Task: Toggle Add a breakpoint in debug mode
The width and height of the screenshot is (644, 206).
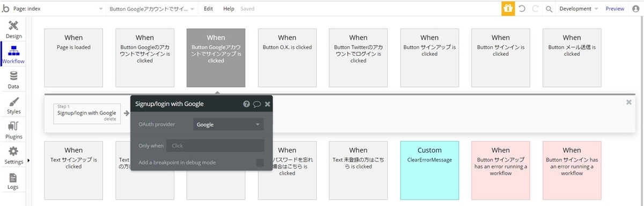Action: pyautogui.click(x=260, y=163)
